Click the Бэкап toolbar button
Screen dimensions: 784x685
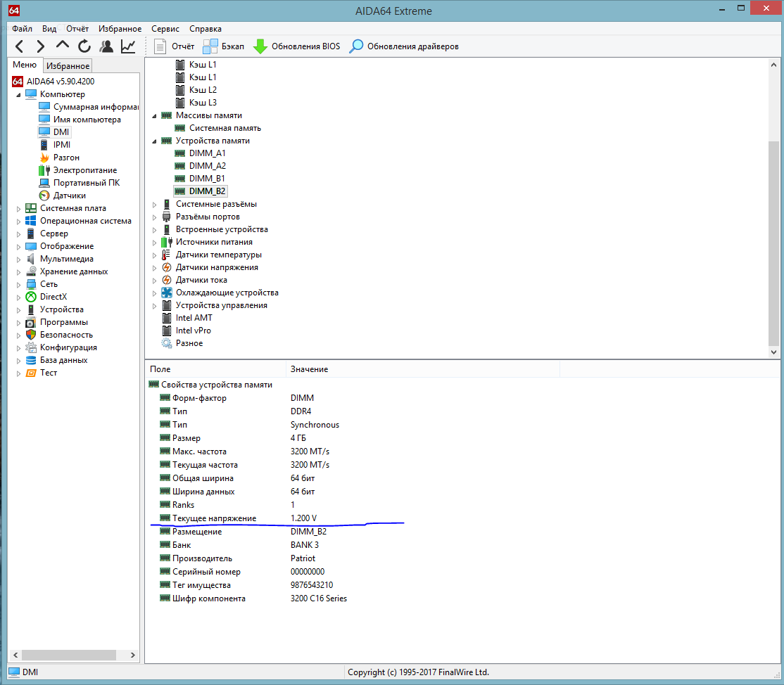coord(224,46)
